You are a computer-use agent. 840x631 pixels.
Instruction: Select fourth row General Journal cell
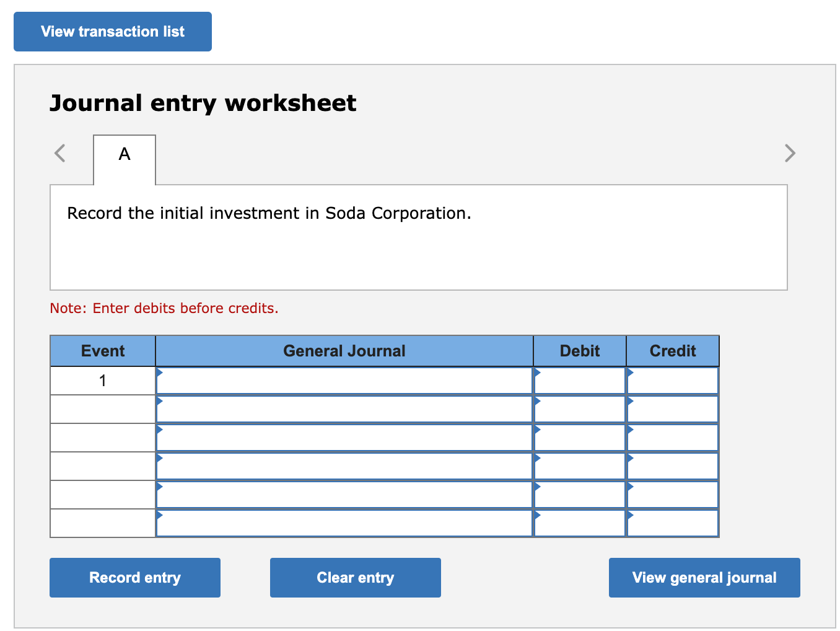click(x=344, y=466)
